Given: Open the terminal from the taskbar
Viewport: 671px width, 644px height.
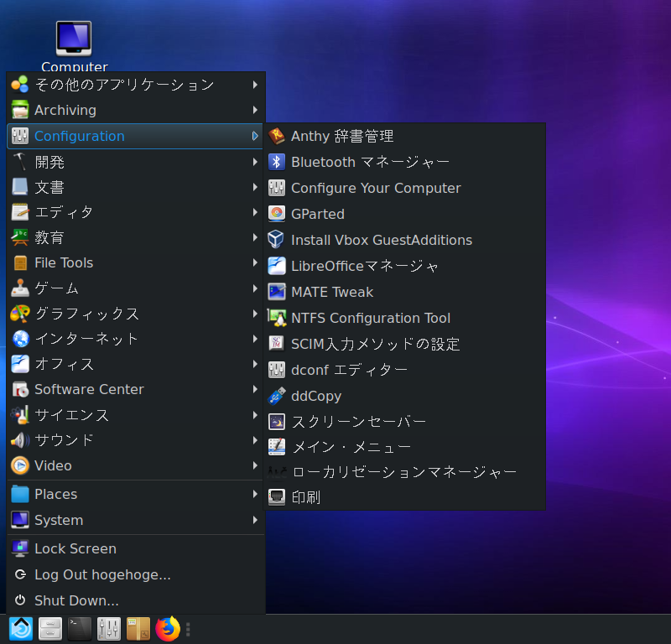Looking at the screenshot, I should tap(79, 628).
